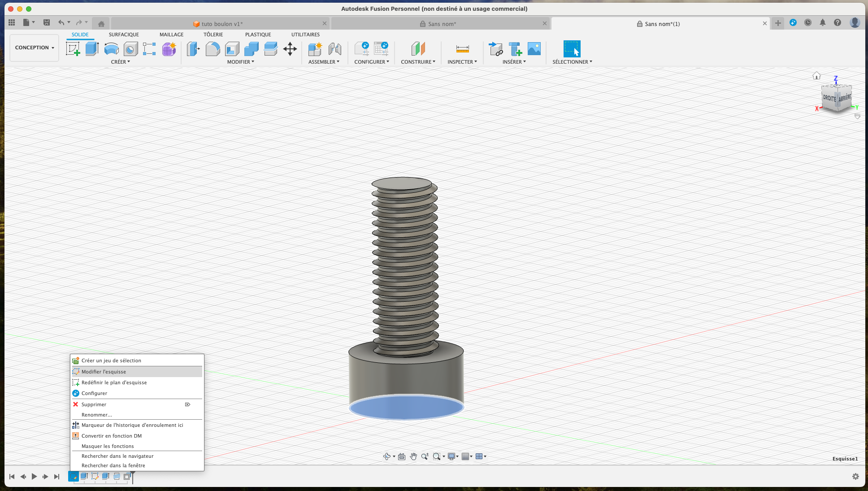
Task: Choose 'Renommer...' in the context menu
Action: coord(137,415)
